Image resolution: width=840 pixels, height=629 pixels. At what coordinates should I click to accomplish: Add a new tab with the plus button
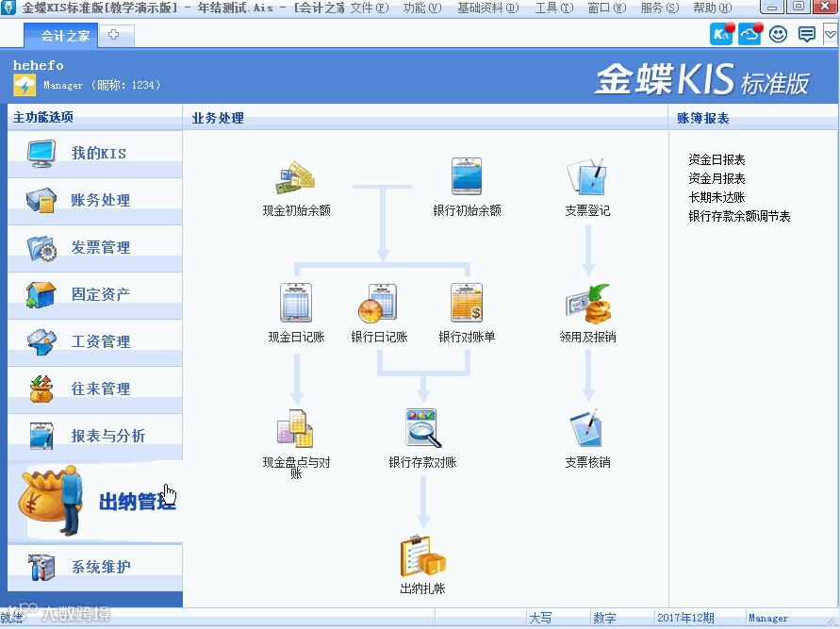coord(113,35)
